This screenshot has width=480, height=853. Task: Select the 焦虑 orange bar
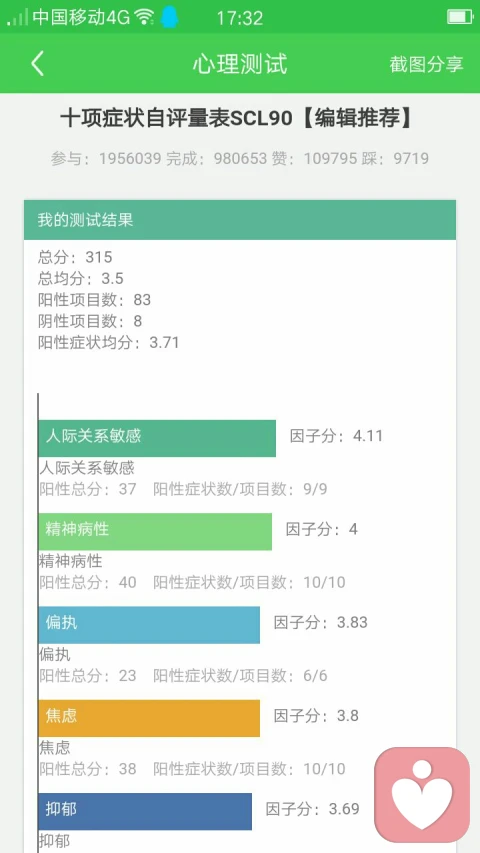149,718
